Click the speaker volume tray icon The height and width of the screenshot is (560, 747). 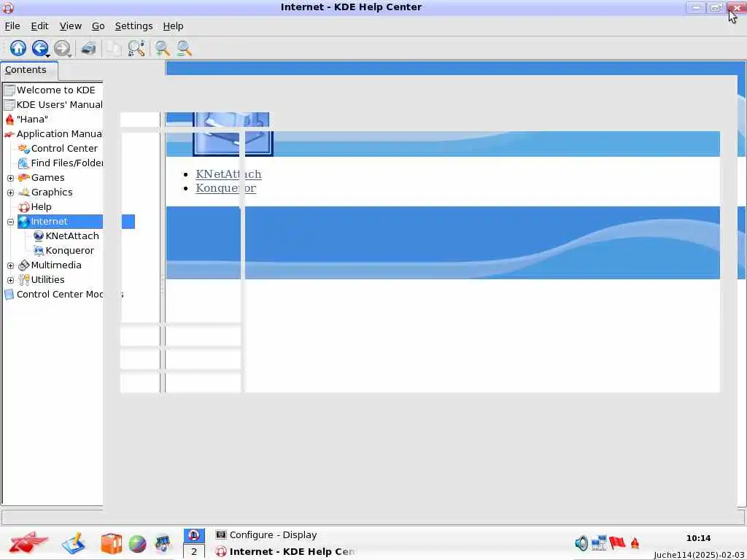coord(581,543)
